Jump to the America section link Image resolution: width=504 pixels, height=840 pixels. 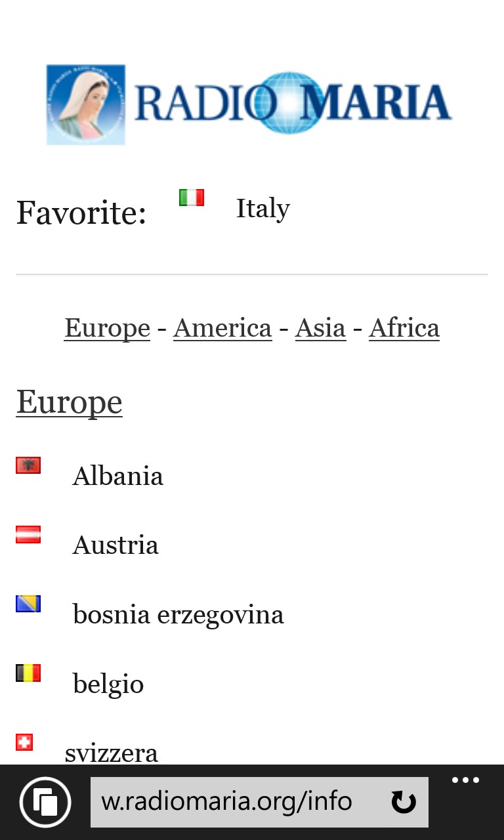point(222,328)
